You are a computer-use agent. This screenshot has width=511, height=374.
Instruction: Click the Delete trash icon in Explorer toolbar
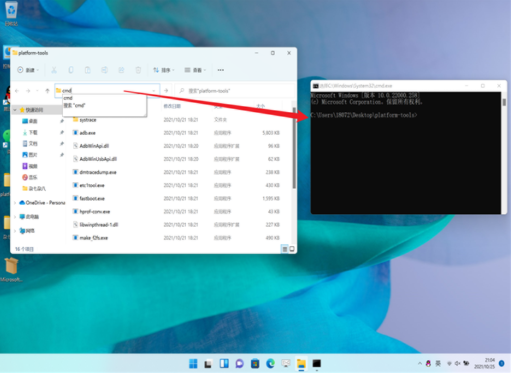(x=138, y=70)
